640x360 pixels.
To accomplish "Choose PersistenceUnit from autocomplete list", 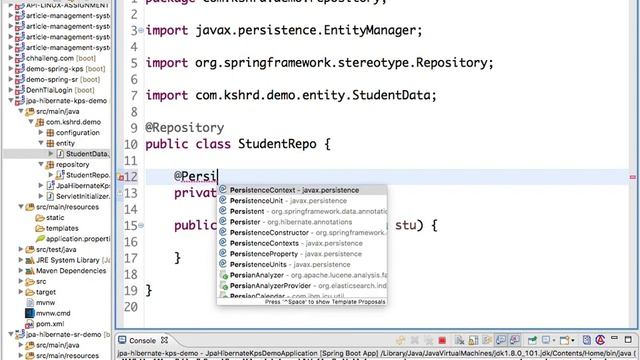I will point(302,200).
